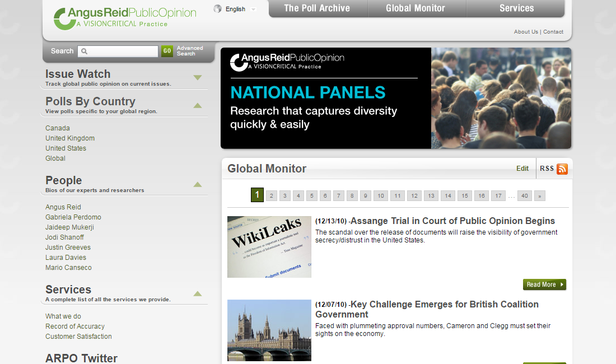
Task: Open Key Challenge for British Coalition headline
Action: pos(427,310)
